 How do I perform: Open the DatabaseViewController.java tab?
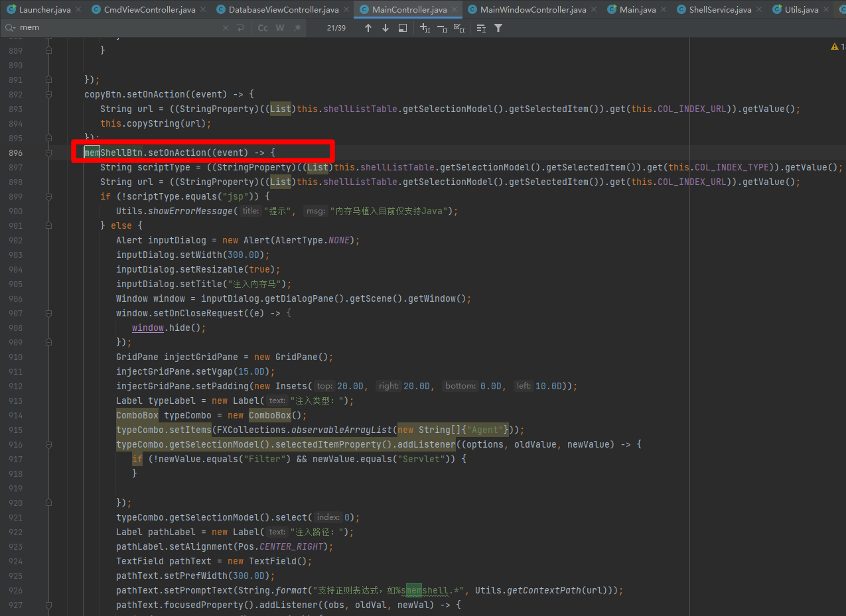tap(283, 9)
